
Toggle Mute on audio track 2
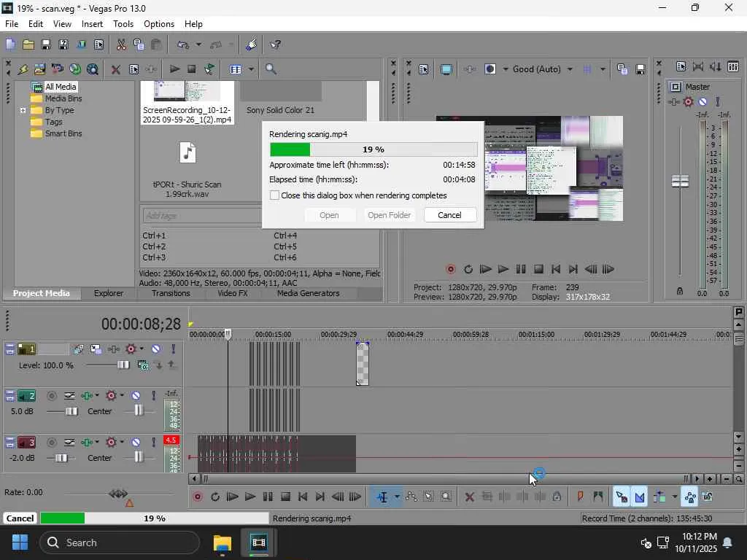(x=136, y=396)
